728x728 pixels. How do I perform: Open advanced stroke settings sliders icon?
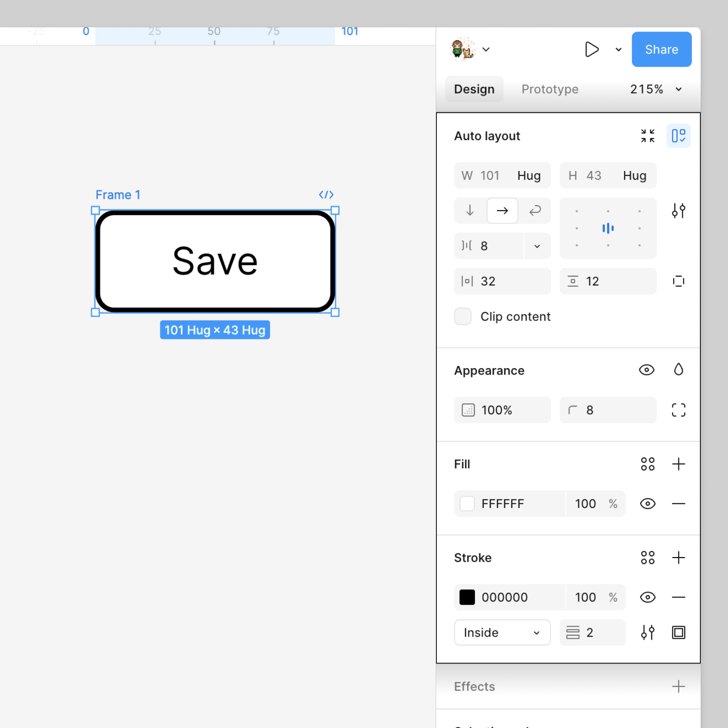[648, 632]
